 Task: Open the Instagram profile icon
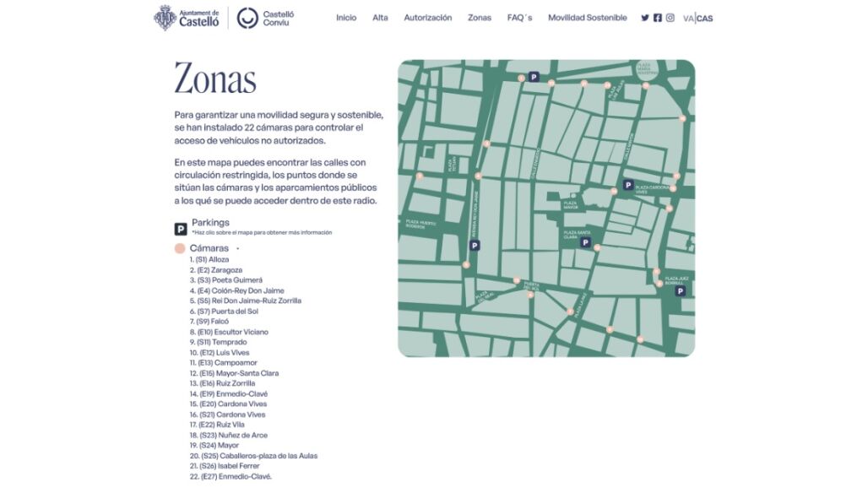[670, 18]
